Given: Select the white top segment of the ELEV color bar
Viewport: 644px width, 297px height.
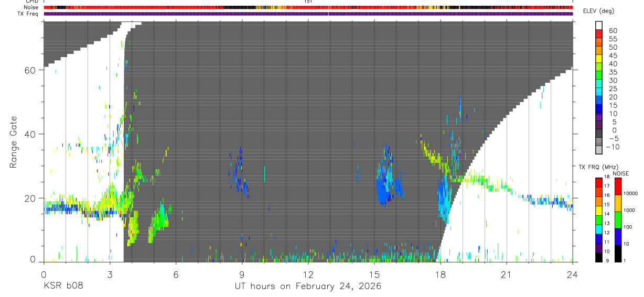Looking at the screenshot, I should tap(598, 25).
